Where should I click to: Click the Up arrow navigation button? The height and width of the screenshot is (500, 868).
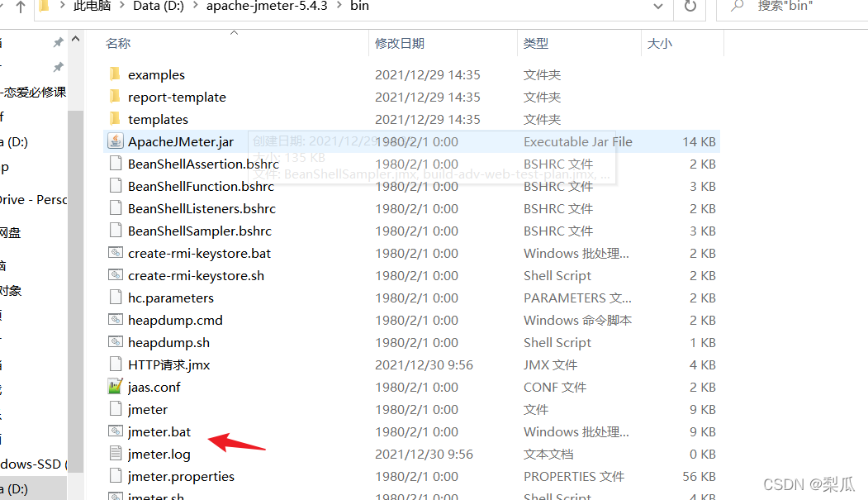21,6
